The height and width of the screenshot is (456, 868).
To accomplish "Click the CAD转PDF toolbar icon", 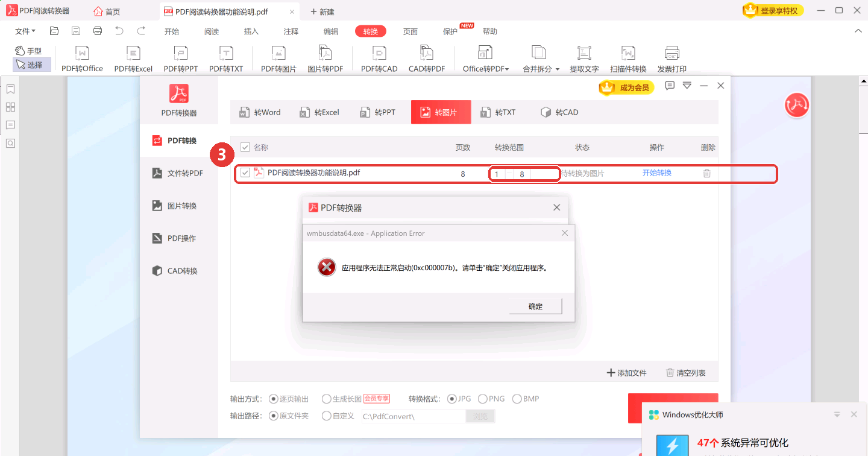I will [427, 59].
